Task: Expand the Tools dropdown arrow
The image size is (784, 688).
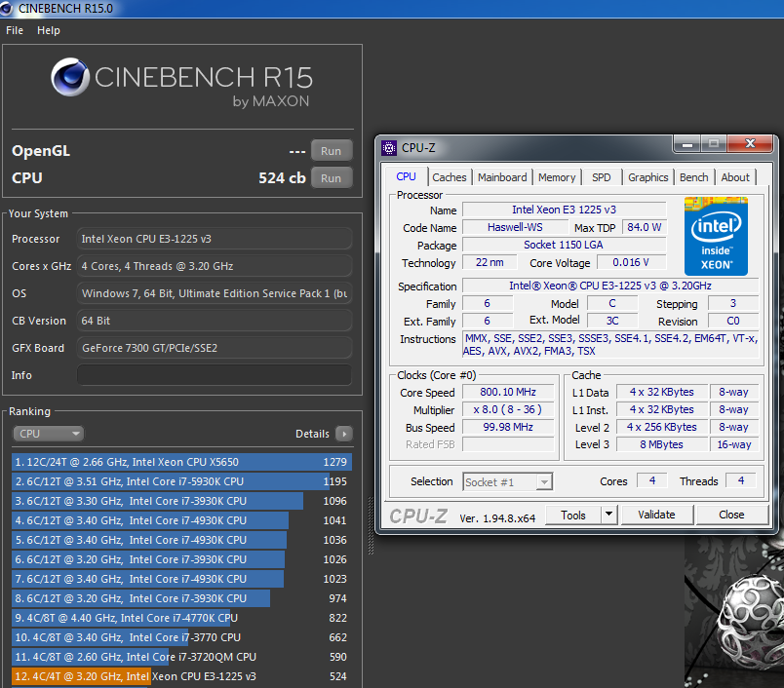Action: (x=608, y=515)
